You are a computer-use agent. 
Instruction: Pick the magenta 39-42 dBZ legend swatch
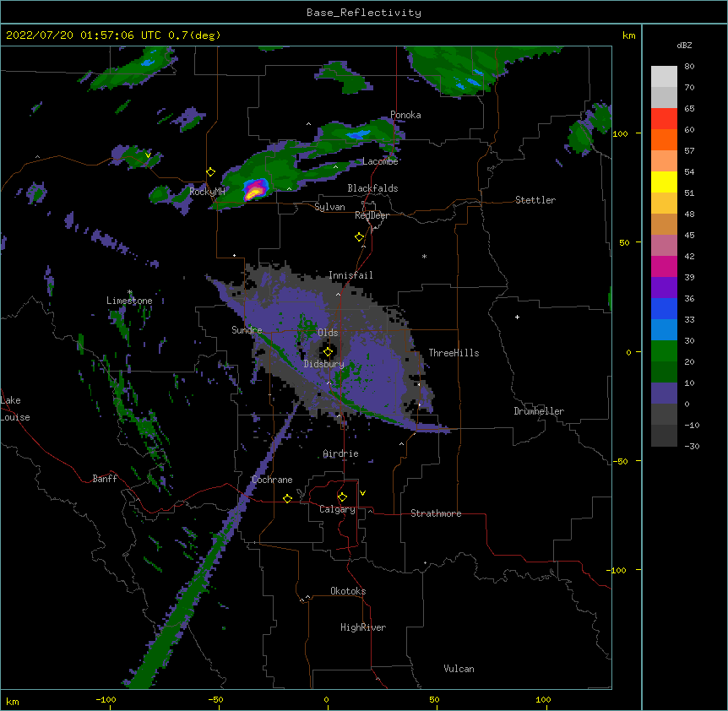664,267
